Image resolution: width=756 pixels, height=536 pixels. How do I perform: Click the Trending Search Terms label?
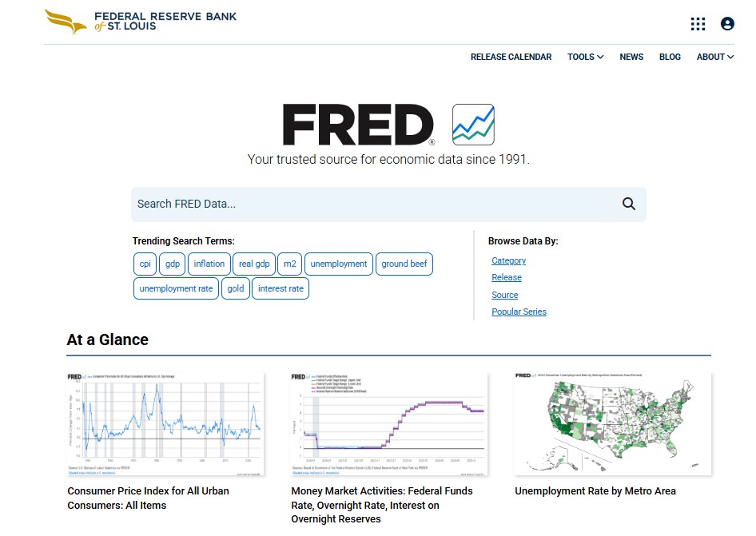pos(183,241)
